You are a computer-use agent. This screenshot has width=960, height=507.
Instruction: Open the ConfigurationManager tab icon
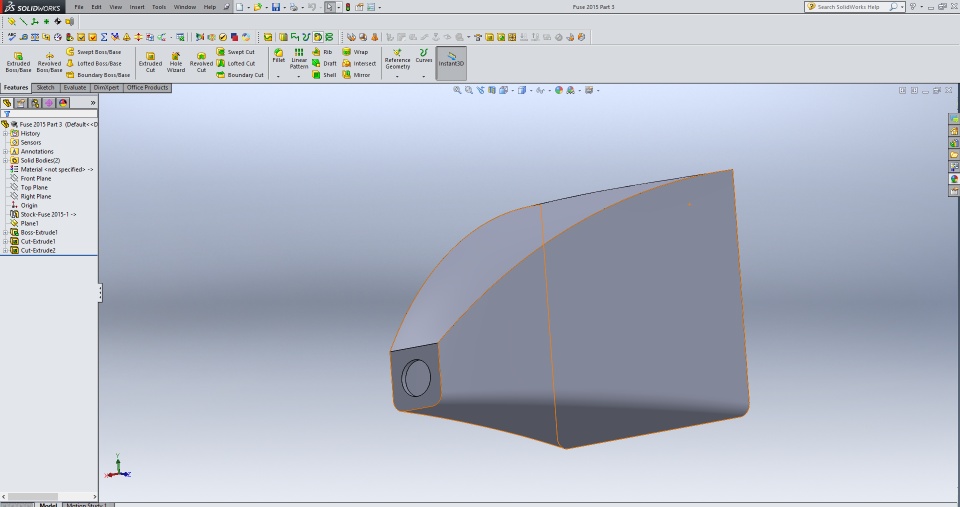click(x=35, y=103)
